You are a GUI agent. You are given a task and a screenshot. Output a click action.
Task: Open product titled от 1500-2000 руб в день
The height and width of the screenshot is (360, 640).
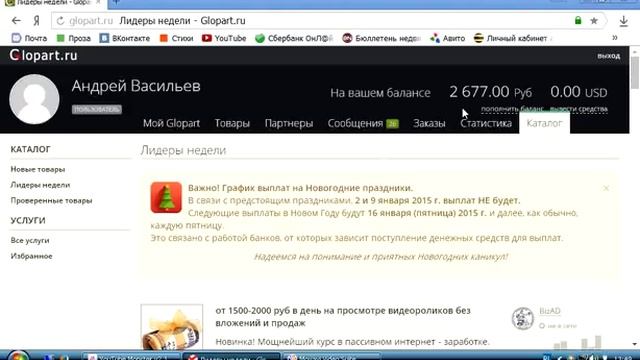point(343,317)
